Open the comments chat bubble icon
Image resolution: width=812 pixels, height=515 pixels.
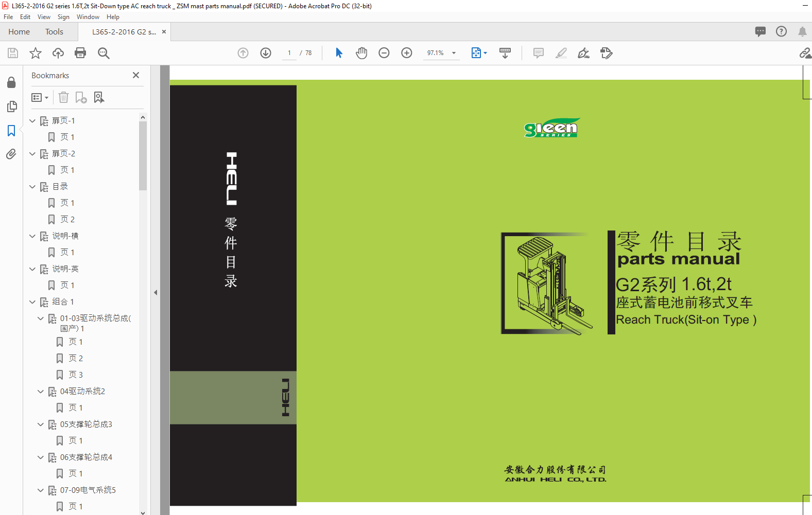point(761,31)
